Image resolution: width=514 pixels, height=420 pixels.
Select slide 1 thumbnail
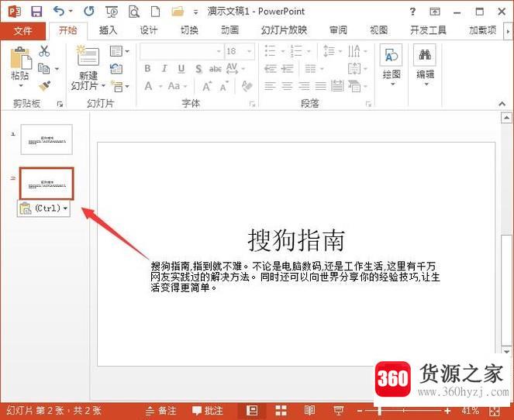pyautogui.click(x=47, y=139)
